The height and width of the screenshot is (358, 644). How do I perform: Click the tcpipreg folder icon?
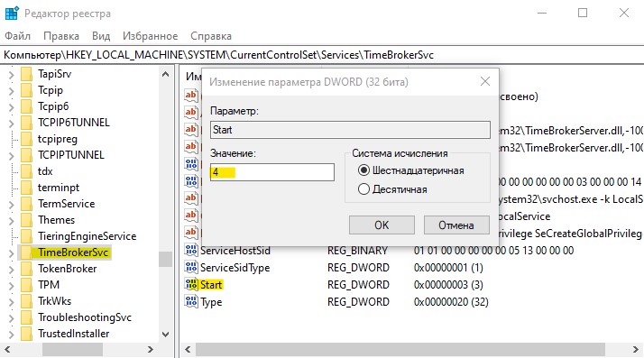[26, 139]
